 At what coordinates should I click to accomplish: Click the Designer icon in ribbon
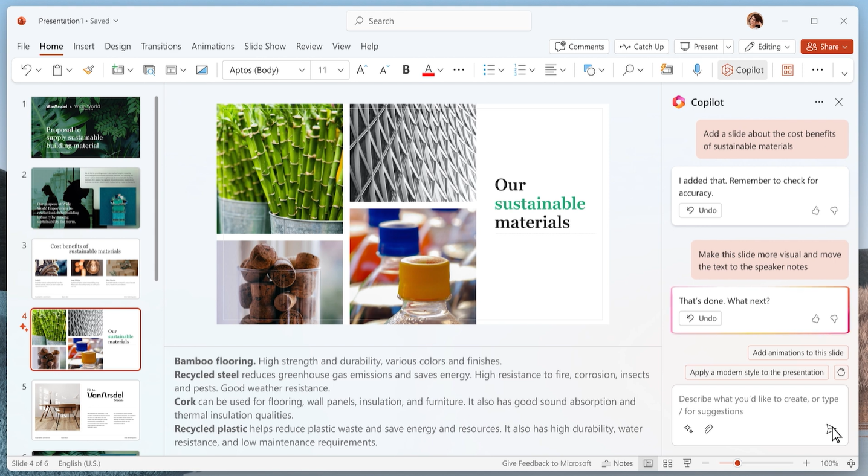click(667, 70)
